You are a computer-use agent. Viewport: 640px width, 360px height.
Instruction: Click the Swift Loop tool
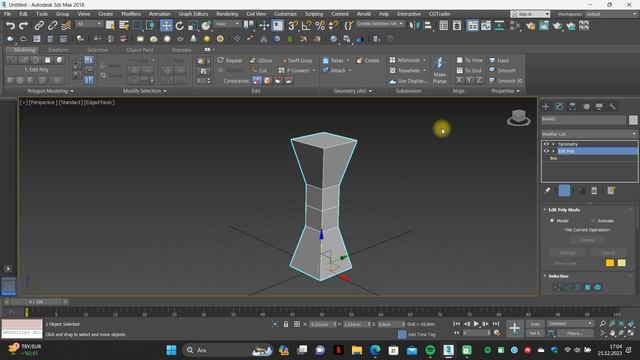click(297, 60)
